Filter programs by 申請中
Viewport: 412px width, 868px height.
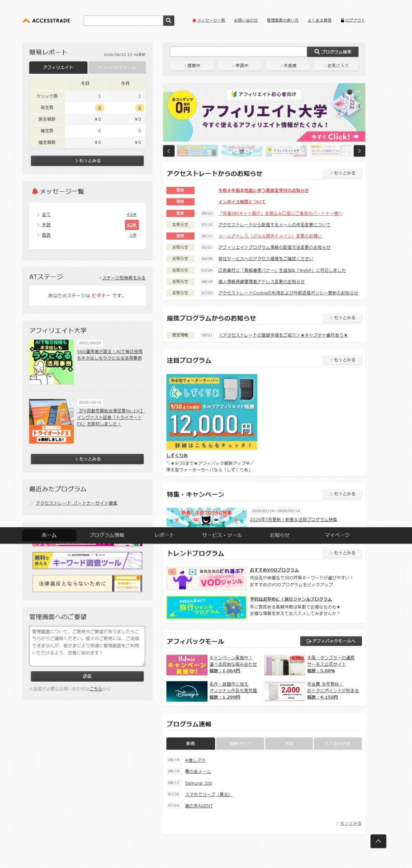[240, 66]
